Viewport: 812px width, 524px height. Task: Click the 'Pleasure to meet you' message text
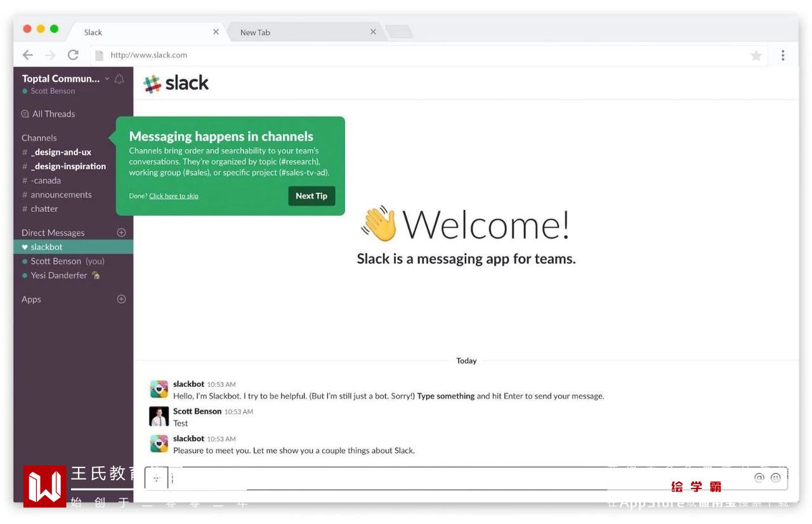pyautogui.click(x=294, y=450)
